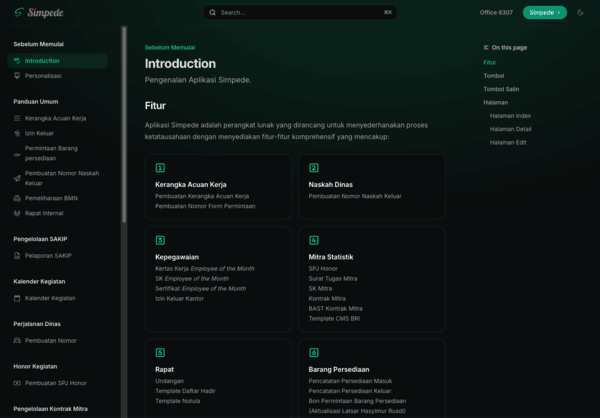Click the Pemeliharaan BMN sidebar icon
Image resolution: width=600 pixels, height=418 pixels.
tap(17, 198)
